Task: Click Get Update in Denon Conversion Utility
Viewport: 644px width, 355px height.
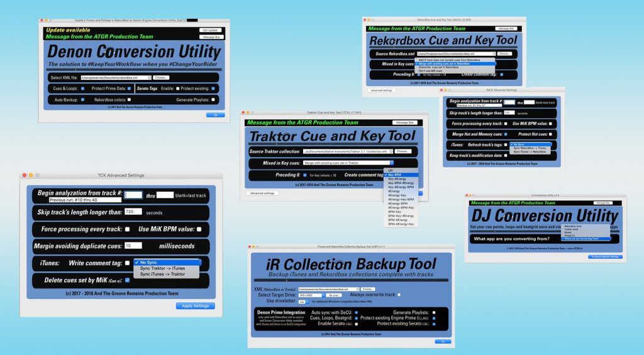Action: [211, 30]
